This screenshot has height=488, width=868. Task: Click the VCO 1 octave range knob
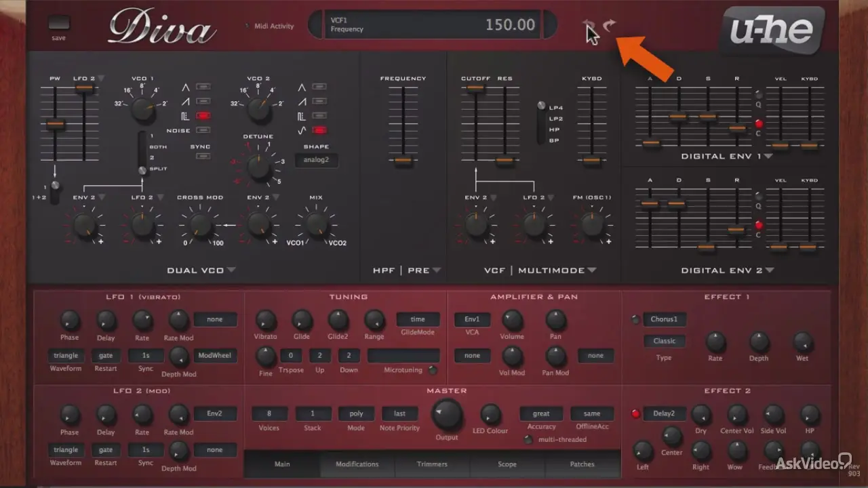(x=142, y=108)
